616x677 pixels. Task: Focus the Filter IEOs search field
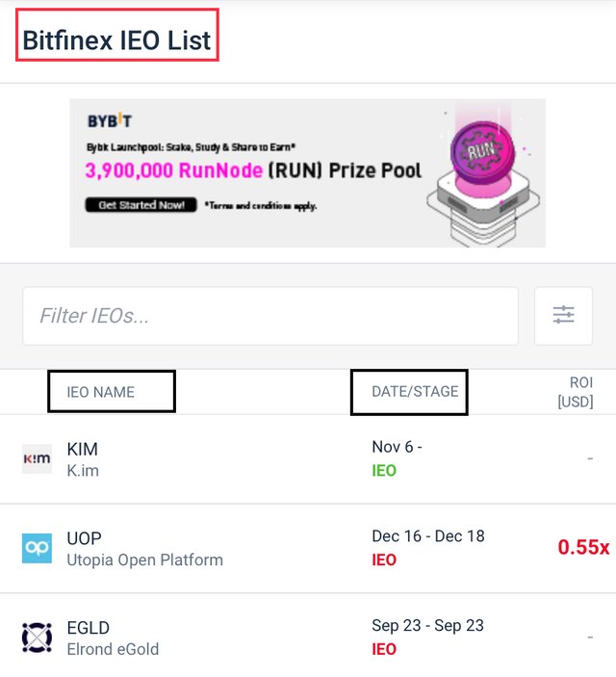coord(270,315)
